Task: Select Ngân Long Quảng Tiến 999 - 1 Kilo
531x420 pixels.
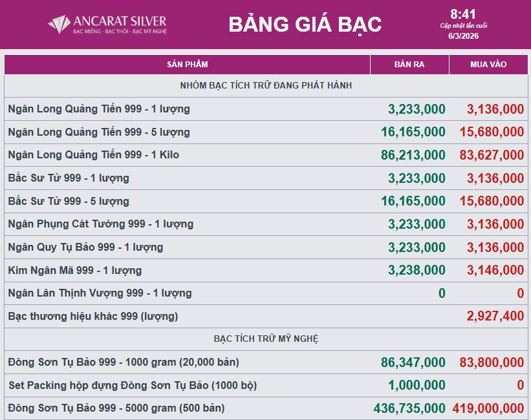Action: point(94,155)
